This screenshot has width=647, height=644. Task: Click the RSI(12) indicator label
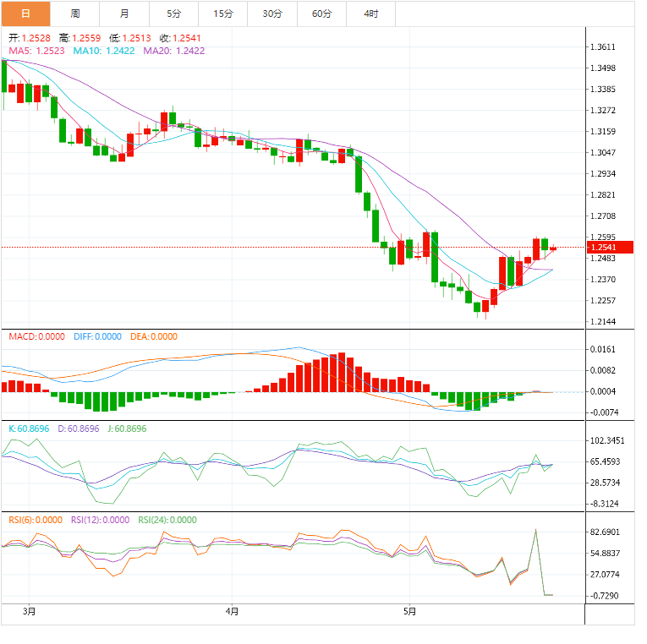(101, 521)
